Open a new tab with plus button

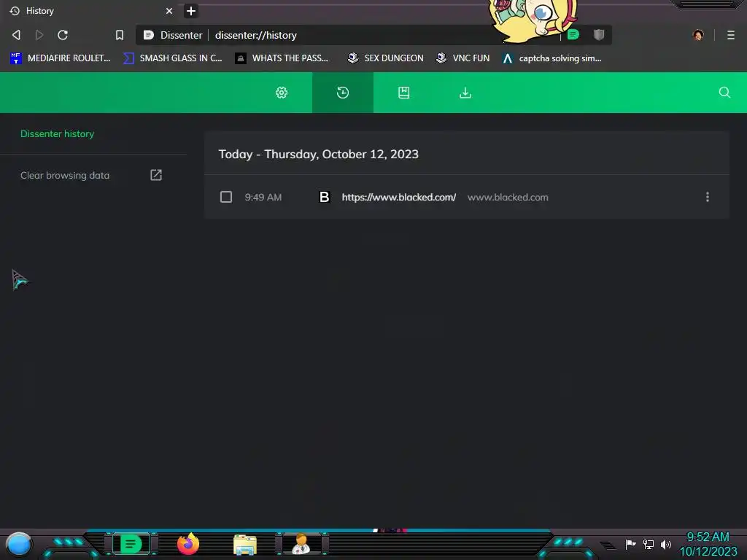(x=190, y=10)
